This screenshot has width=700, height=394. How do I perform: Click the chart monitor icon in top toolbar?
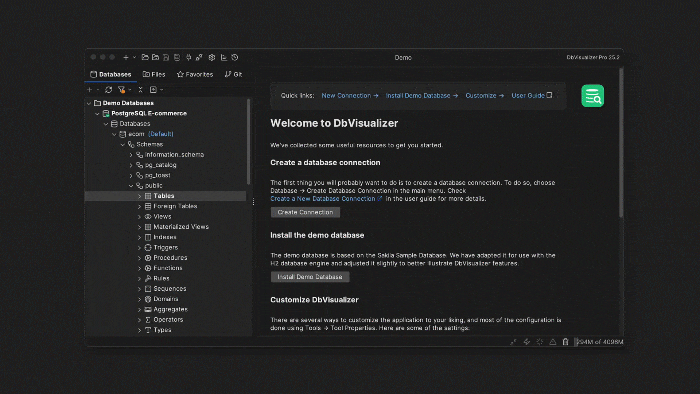224,58
